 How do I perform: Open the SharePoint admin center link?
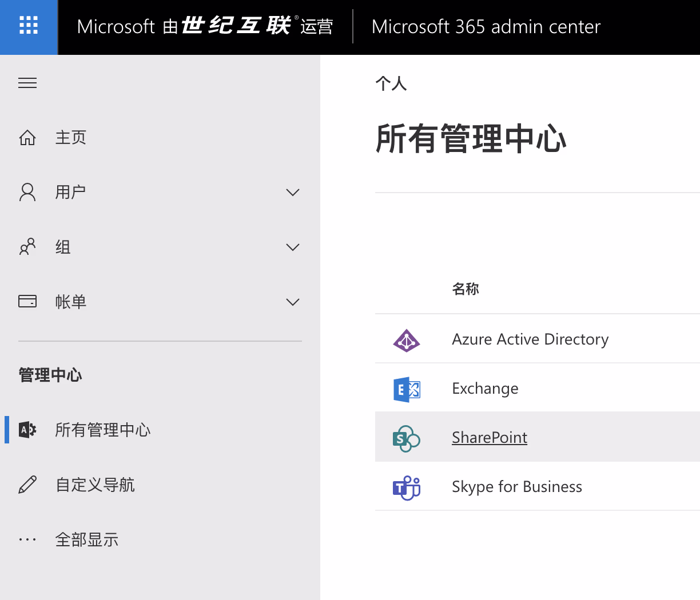pos(490,438)
